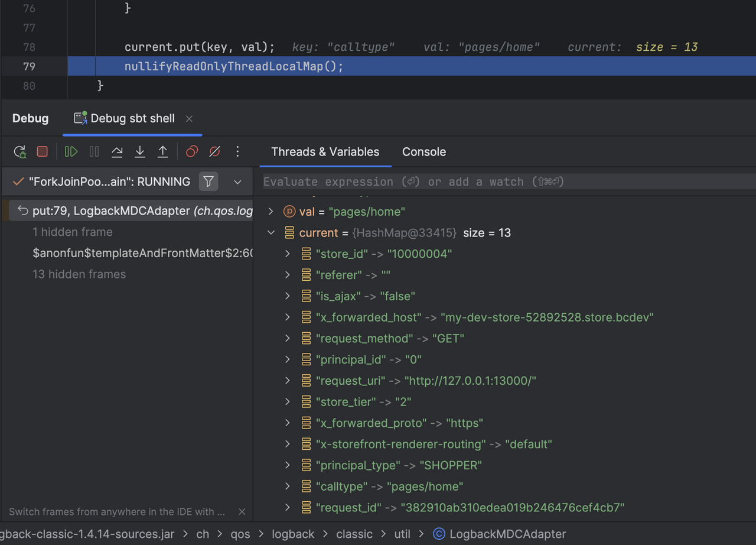The width and height of the screenshot is (756, 545).
Task: Step over the current line
Action: click(x=117, y=152)
